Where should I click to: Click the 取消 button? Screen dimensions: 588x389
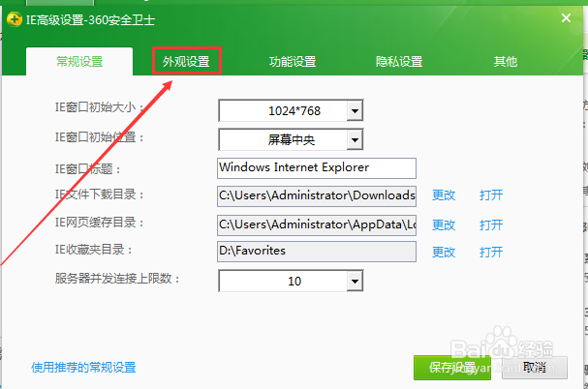535,368
